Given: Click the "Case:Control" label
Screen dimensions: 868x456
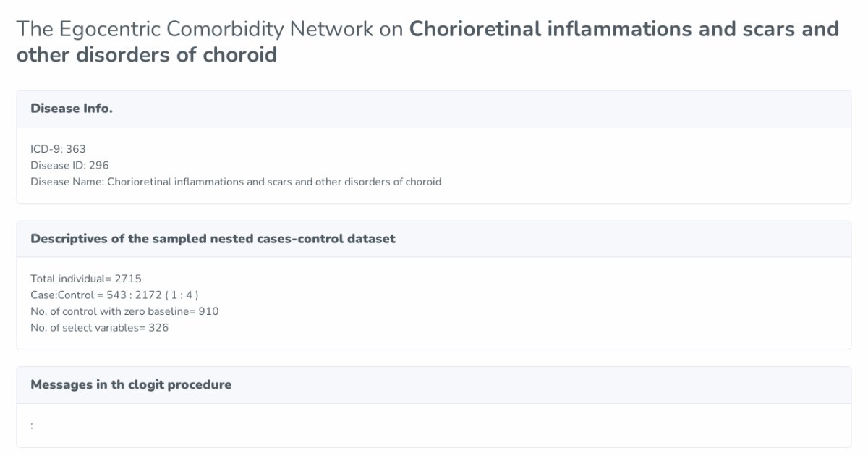Looking at the screenshot, I should (x=61, y=295).
